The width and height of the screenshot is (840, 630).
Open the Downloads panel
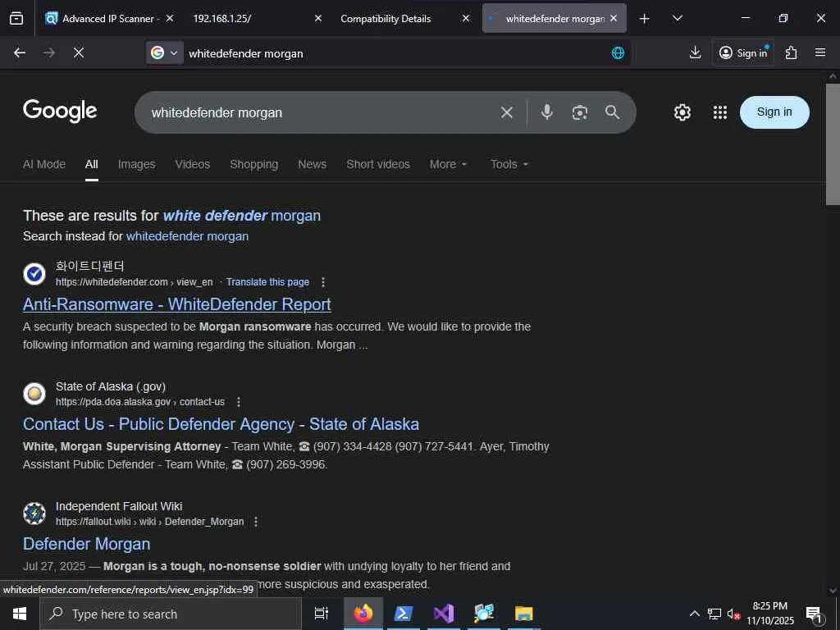click(x=695, y=52)
